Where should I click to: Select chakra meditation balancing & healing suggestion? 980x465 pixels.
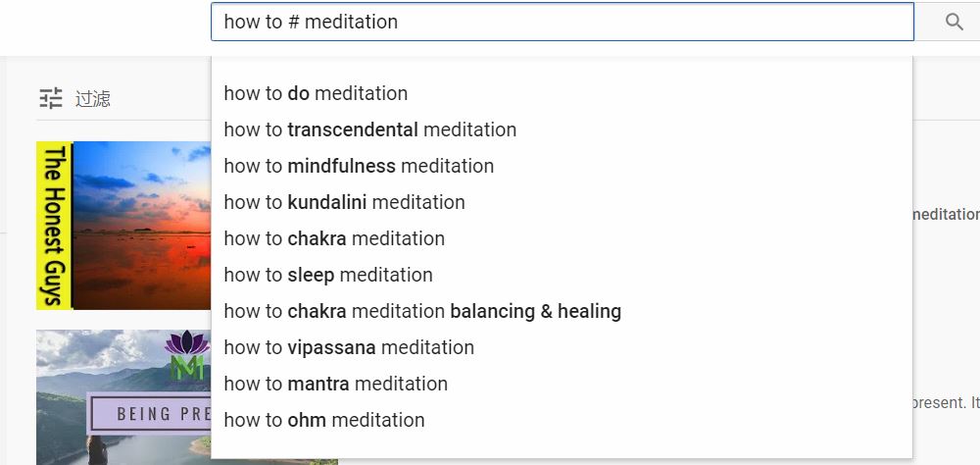(422, 311)
